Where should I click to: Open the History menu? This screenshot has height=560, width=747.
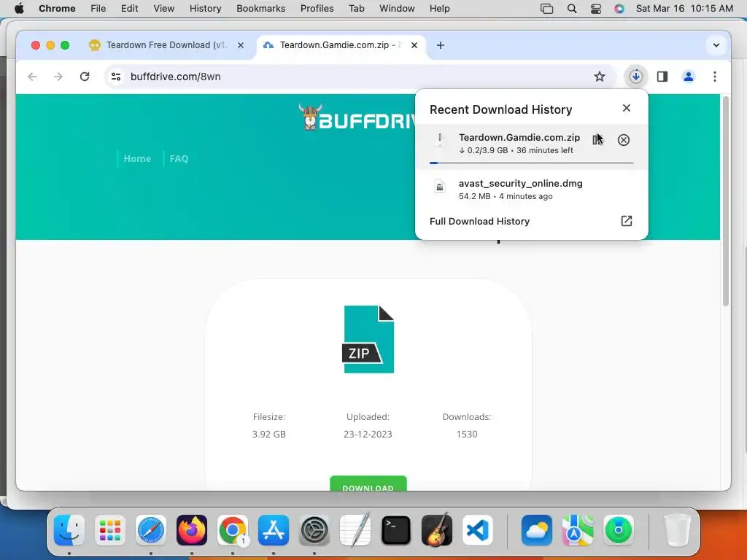(205, 9)
